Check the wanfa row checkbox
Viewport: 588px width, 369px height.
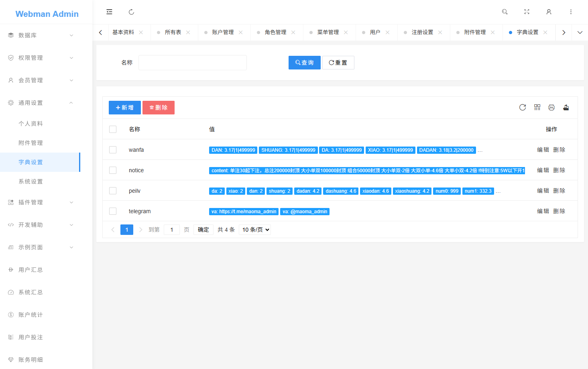(x=113, y=150)
